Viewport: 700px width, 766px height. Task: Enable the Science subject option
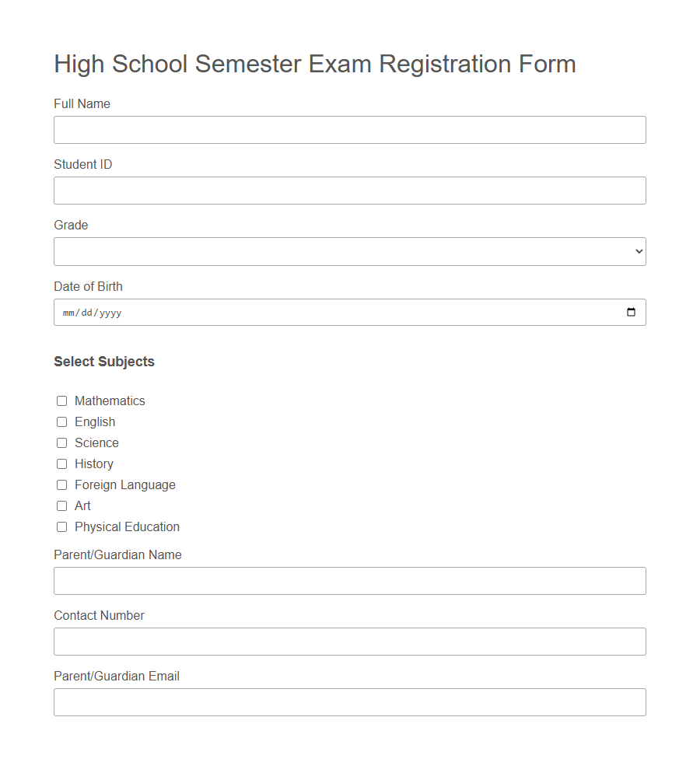coord(61,442)
